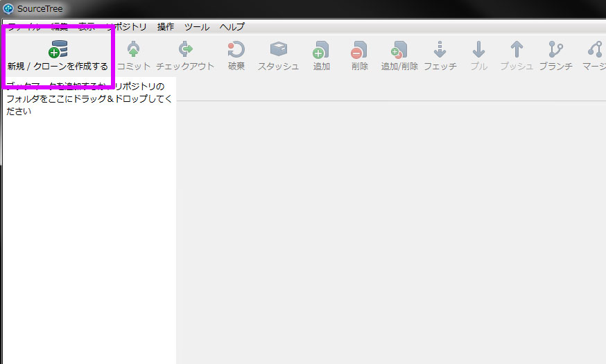Click the 新規 / クローンを作成する database icon
The image size is (606, 364).
point(58,49)
